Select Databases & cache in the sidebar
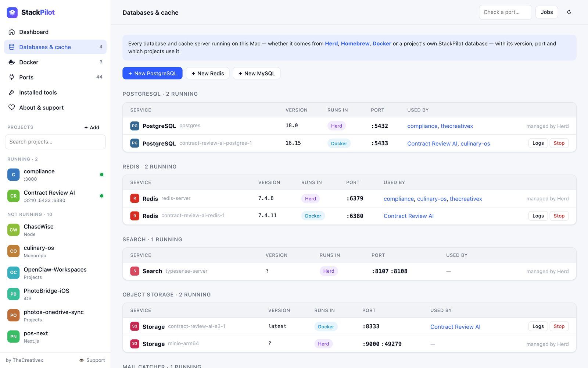The image size is (588, 368). coord(55,47)
